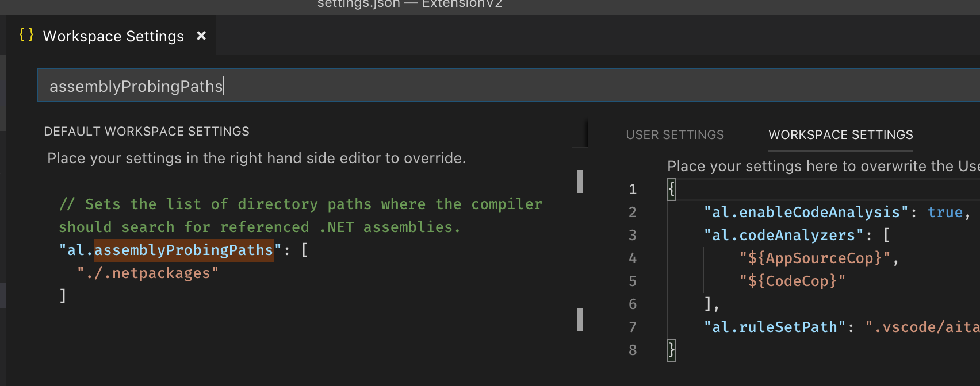Click line number 7 in the gutter
Image resolution: width=980 pixels, height=386 pixels.
pyautogui.click(x=633, y=327)
